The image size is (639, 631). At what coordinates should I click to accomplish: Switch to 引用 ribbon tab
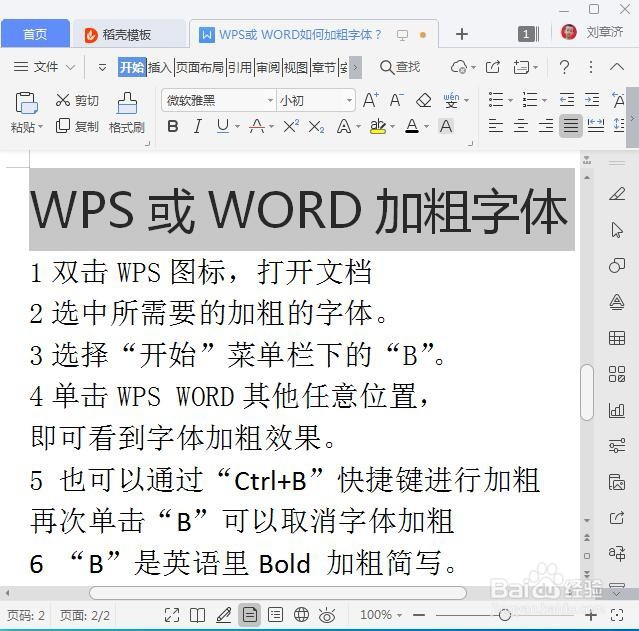(x=240, y=67)
